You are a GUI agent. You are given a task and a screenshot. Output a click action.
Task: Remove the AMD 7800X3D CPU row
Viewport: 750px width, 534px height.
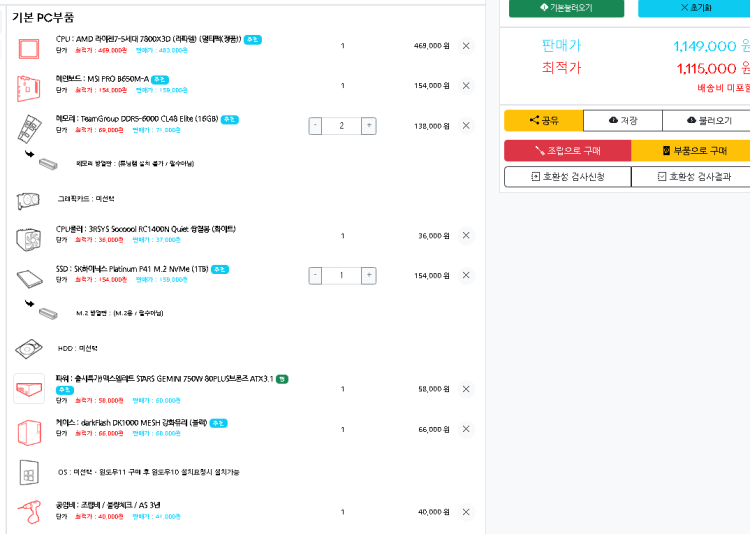point(466,46)
